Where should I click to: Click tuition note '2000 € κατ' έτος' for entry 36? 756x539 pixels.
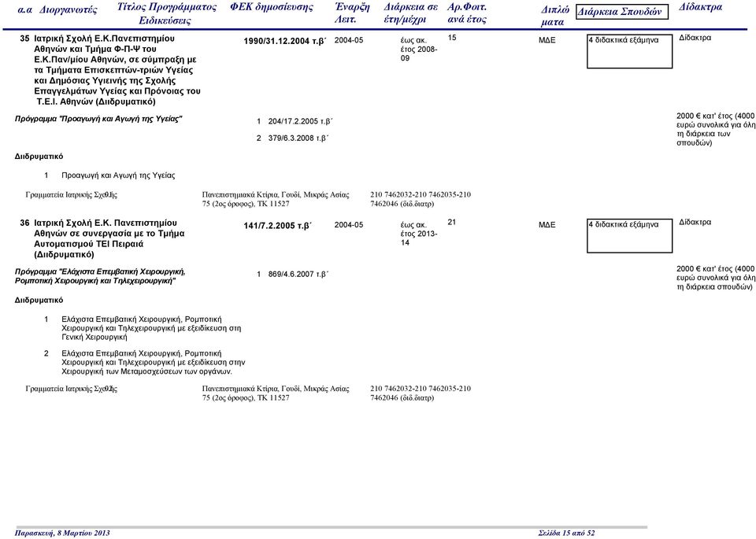click(716, 278)
